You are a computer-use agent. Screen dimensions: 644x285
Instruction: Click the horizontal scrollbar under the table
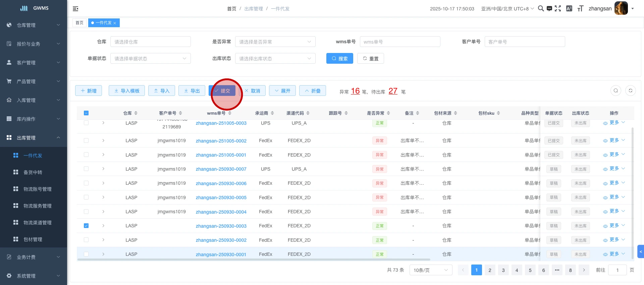254,260
